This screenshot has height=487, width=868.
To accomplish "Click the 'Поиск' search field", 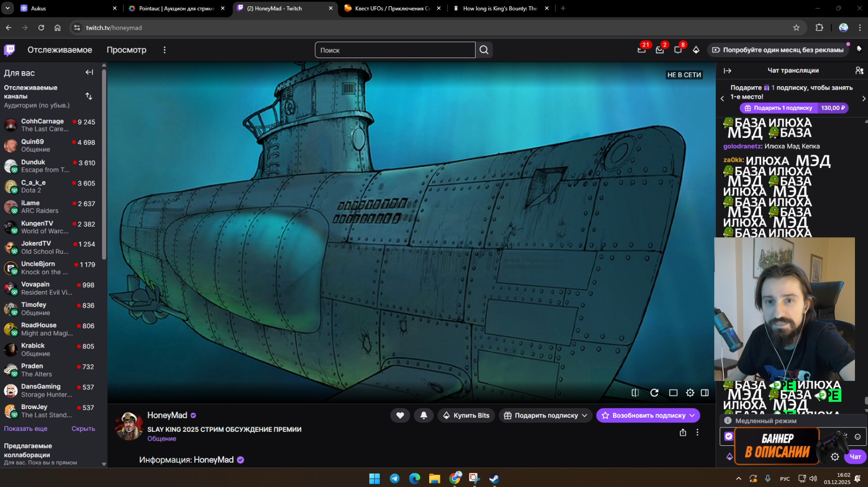I will tap(395, 50).
